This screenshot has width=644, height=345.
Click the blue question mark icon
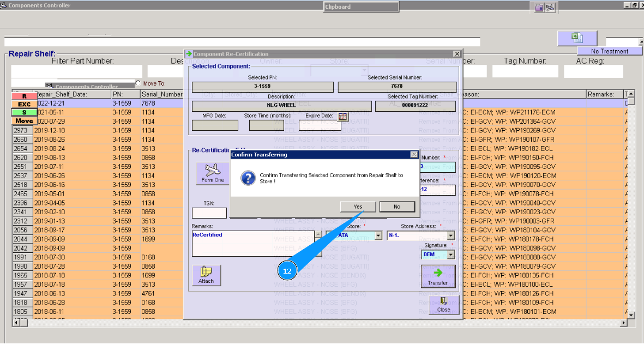[x=248, y=178]
